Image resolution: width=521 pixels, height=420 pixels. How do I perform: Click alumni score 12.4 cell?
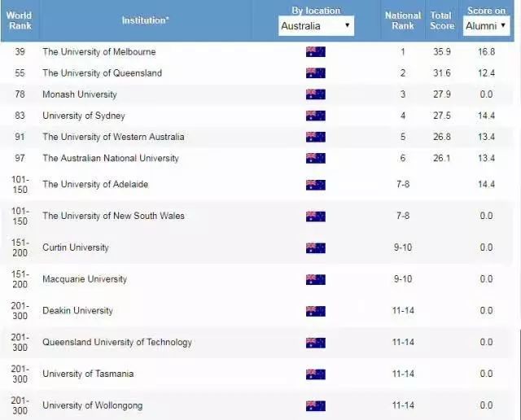pos(487,73)
